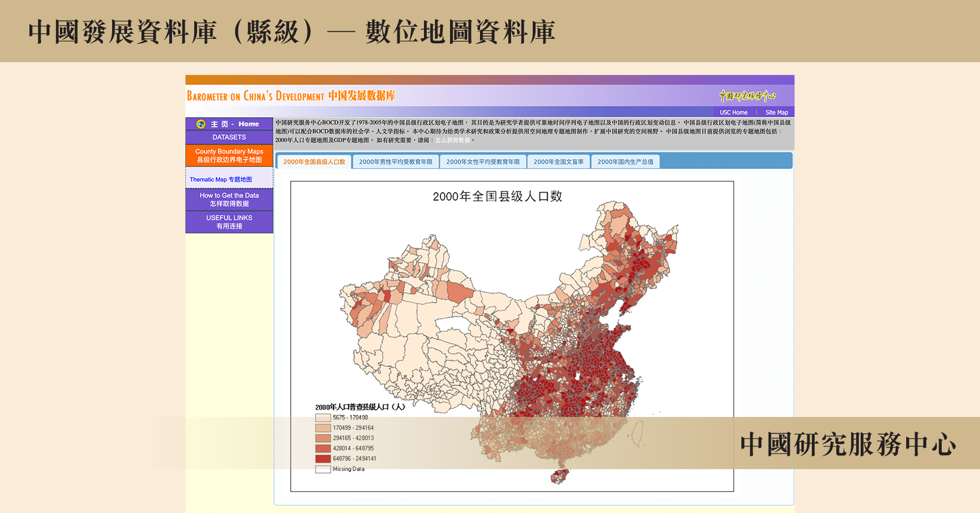Click the legend heading 2000年人口普查县级人口（人）

[360, 407]
